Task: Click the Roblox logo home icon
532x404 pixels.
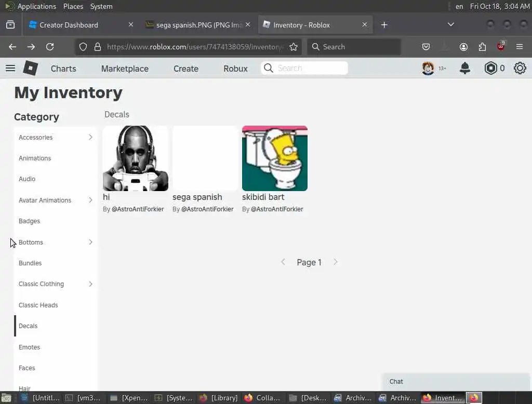Action: [31, 68]
